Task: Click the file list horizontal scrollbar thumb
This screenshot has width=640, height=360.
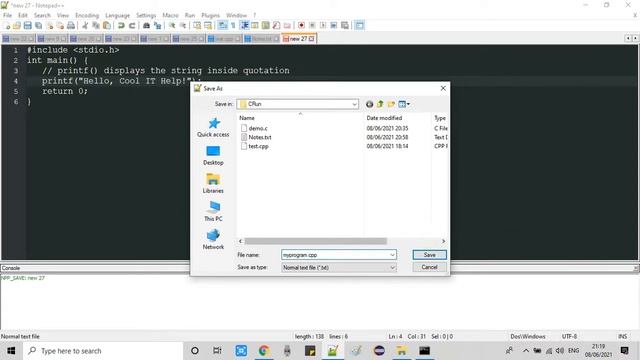Action: coord(316,241)
